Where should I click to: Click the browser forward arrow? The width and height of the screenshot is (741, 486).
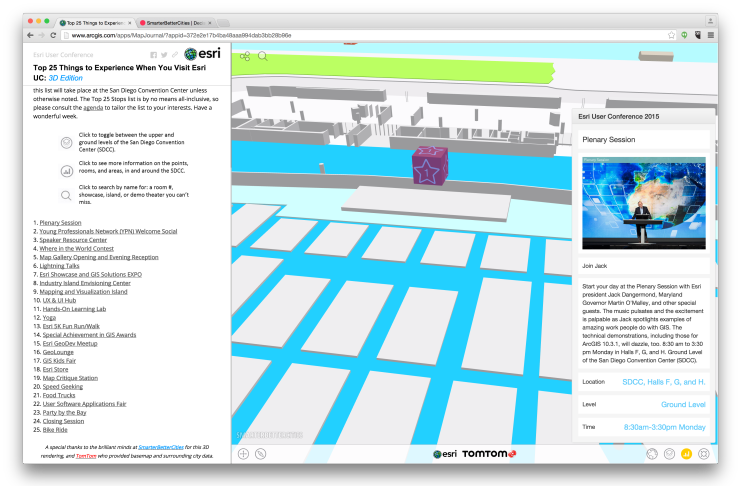42,35
